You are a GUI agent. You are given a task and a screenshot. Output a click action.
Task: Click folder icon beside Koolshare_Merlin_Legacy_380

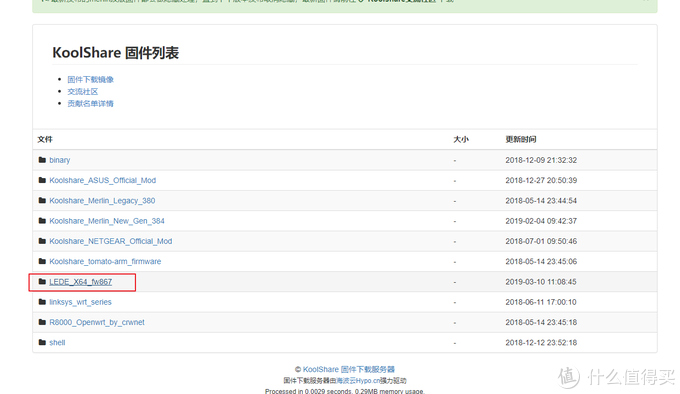pyautogui.click(x=42, y=201)
